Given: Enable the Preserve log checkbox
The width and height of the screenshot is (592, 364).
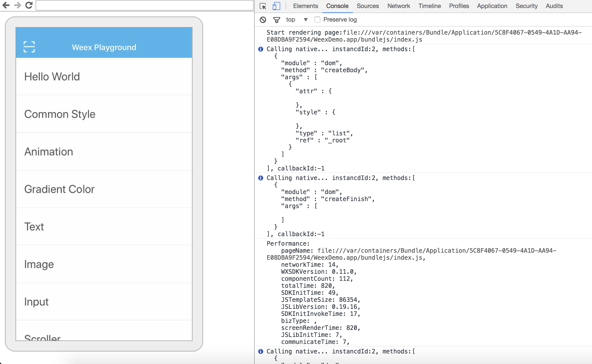Looking at the screenshot, I should pos(317,20).
